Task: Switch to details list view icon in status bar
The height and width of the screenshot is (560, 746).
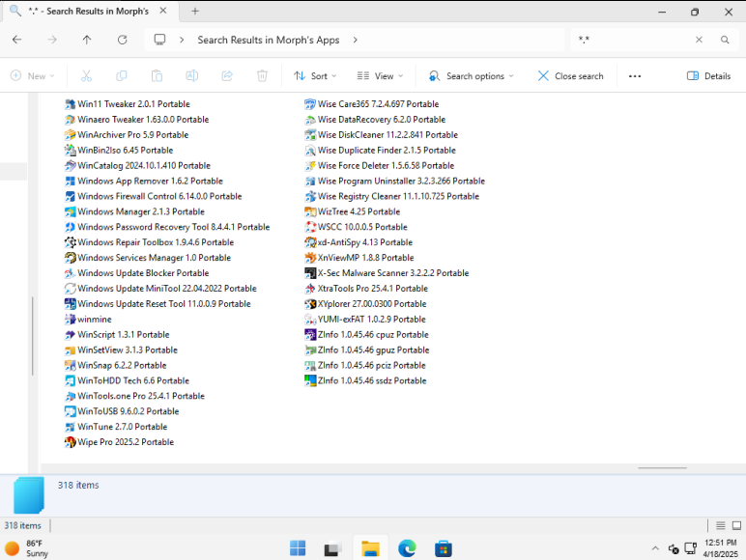Action: coord(720,525)
